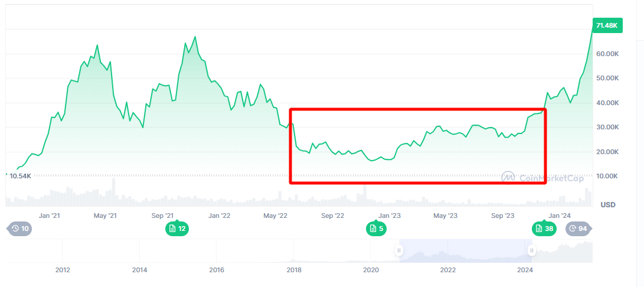Image resolution: width=644 pixels, height=287 pixels.
Task: Open the news event marker labeled 5
Action: [375, 229]
